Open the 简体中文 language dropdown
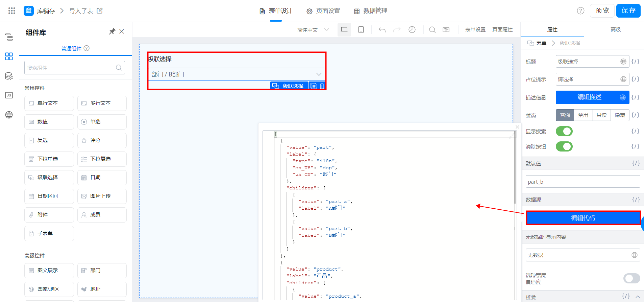Screen dimensions: 644x302 pos(313,30)
